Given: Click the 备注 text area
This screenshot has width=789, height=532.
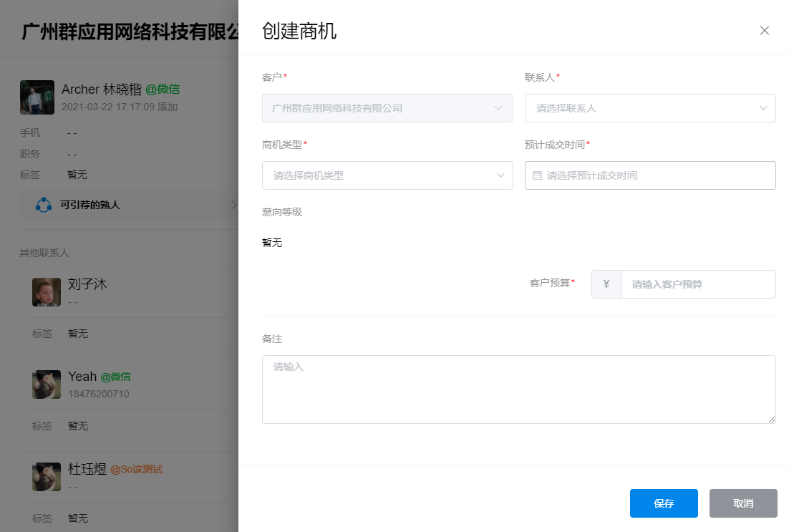Looking at the screenshot, I should [518, 389].
